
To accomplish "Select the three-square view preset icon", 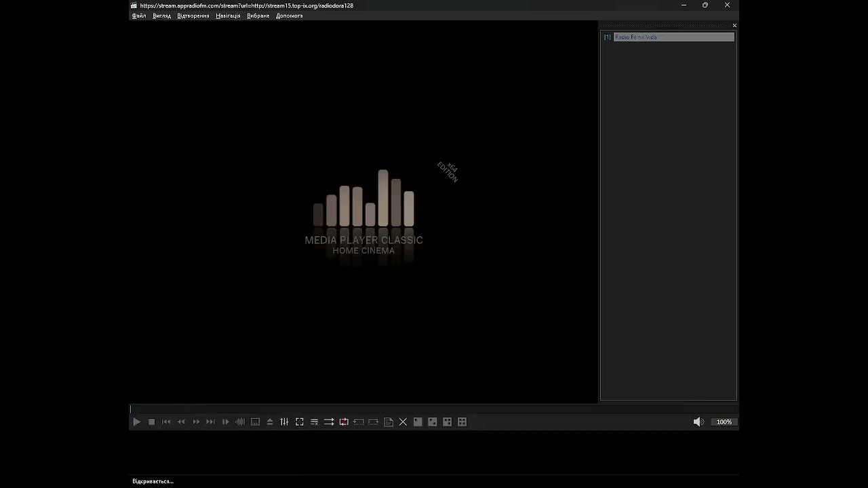I will point(448,422).
